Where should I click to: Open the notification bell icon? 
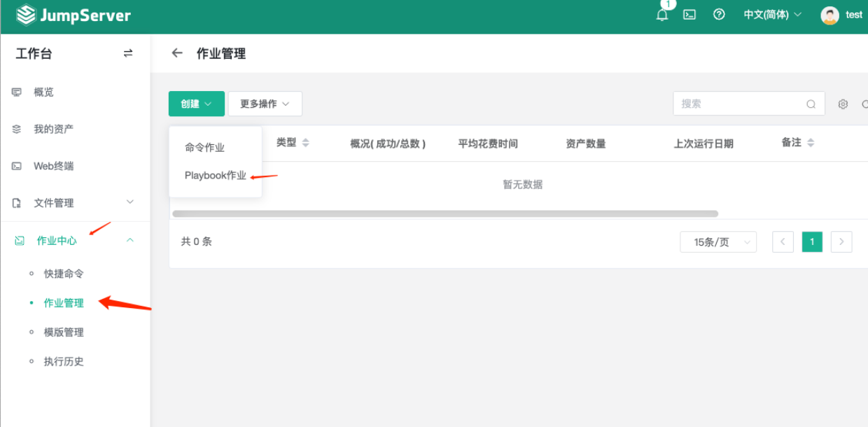pos(661,14)
